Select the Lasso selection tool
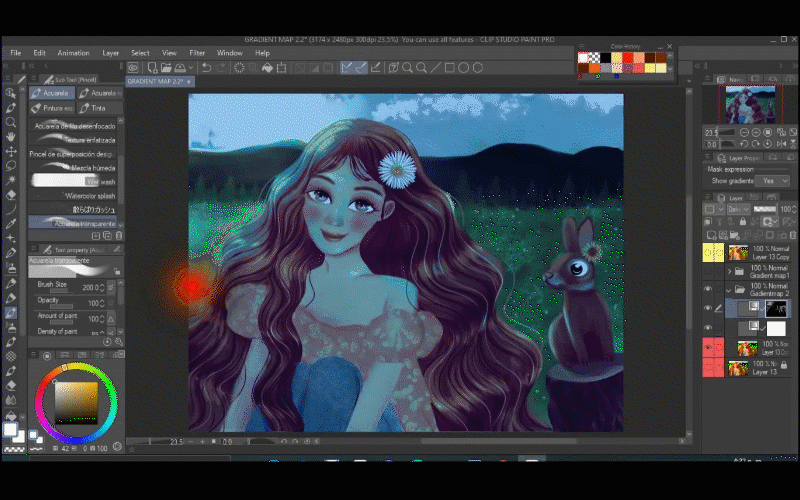 coord(11,165)
